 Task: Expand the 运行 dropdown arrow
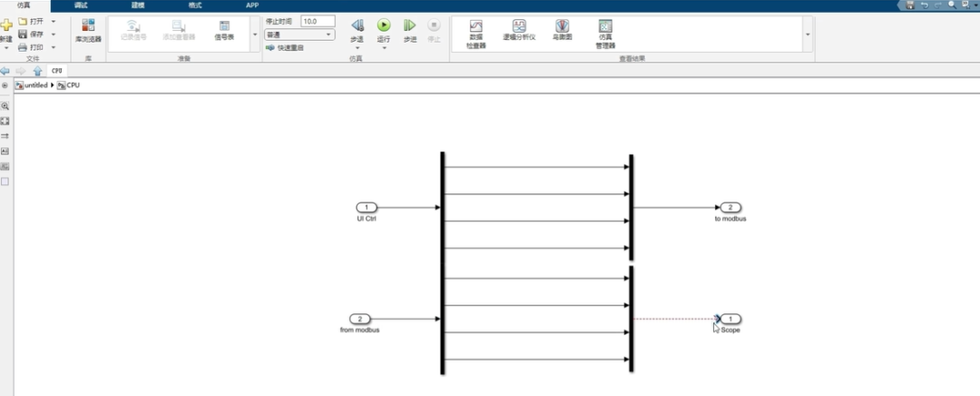384,47
